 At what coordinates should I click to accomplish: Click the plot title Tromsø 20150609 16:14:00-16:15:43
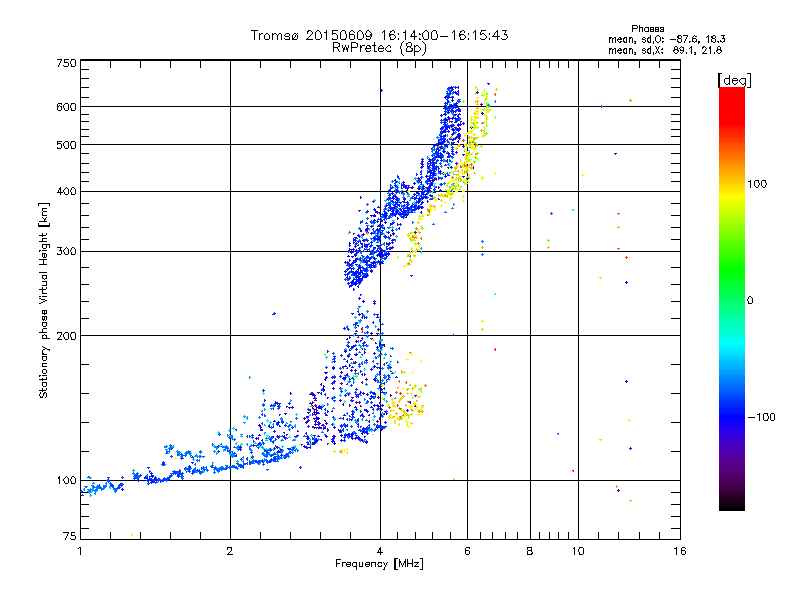379,35
